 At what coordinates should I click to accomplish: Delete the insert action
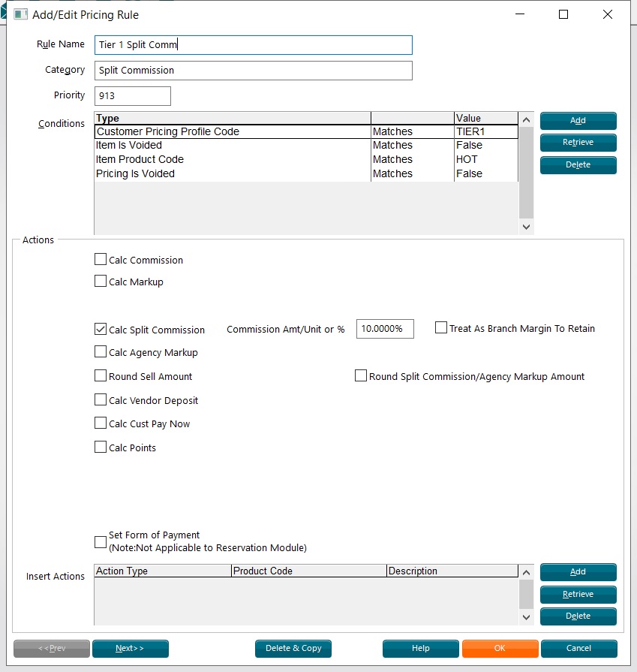pyautogui.click(x=578, y=616)
